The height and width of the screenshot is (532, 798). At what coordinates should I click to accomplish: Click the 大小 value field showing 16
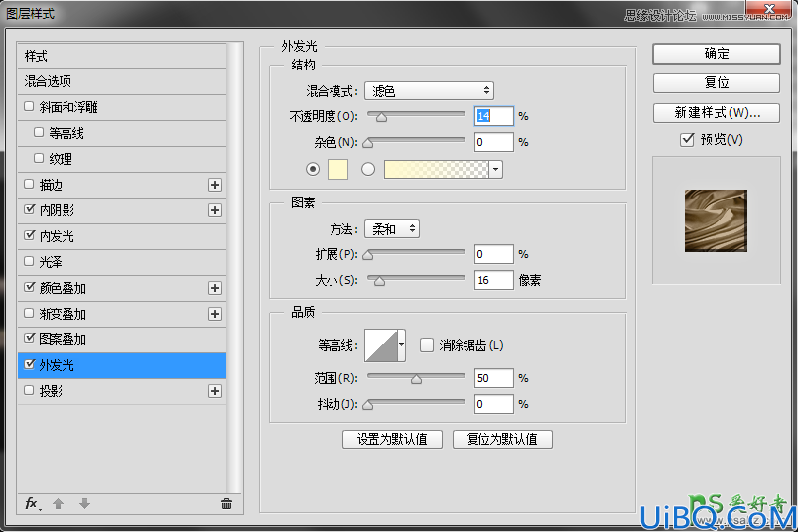coord(493,280)
